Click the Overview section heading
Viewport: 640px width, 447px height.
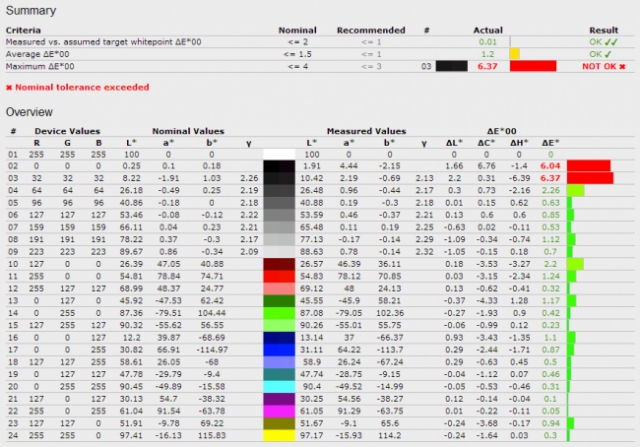(x=31, y=112)
